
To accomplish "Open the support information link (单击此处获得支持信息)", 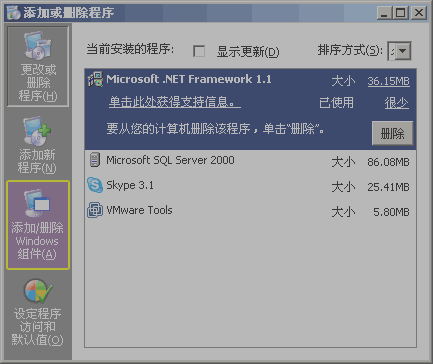I will [175, 102].
